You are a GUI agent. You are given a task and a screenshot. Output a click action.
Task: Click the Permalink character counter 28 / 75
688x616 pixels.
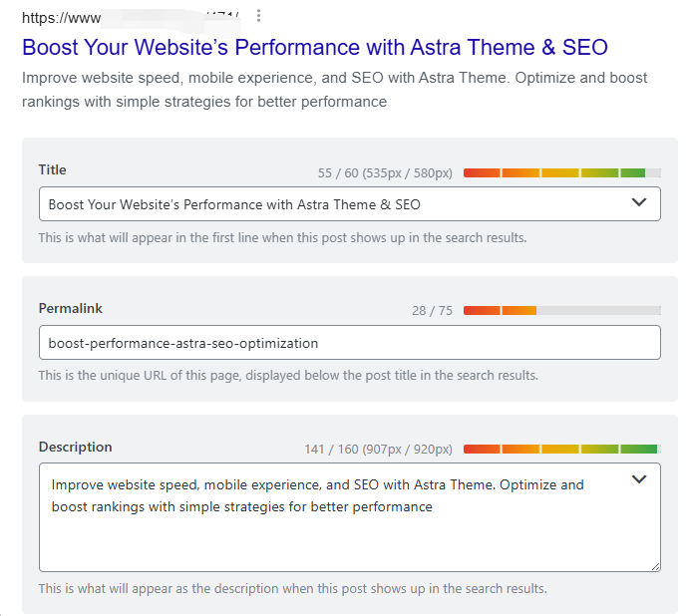[432, 311]
